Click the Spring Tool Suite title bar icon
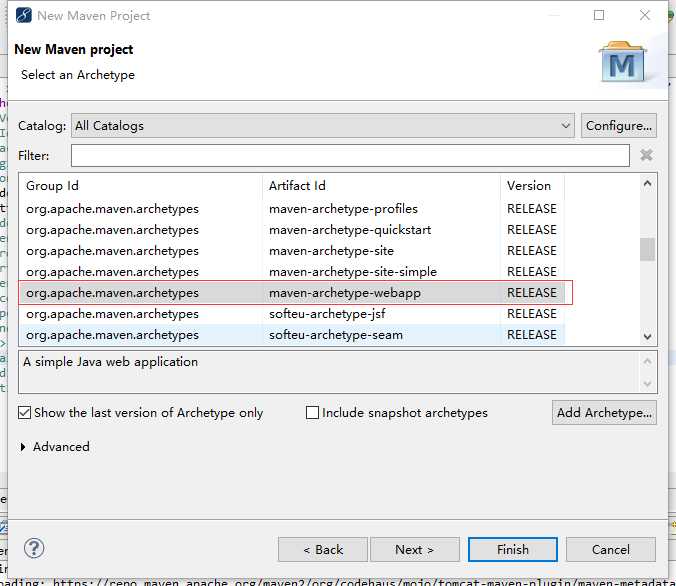This screenshot has width=676, height=586. tap(24, 15)
